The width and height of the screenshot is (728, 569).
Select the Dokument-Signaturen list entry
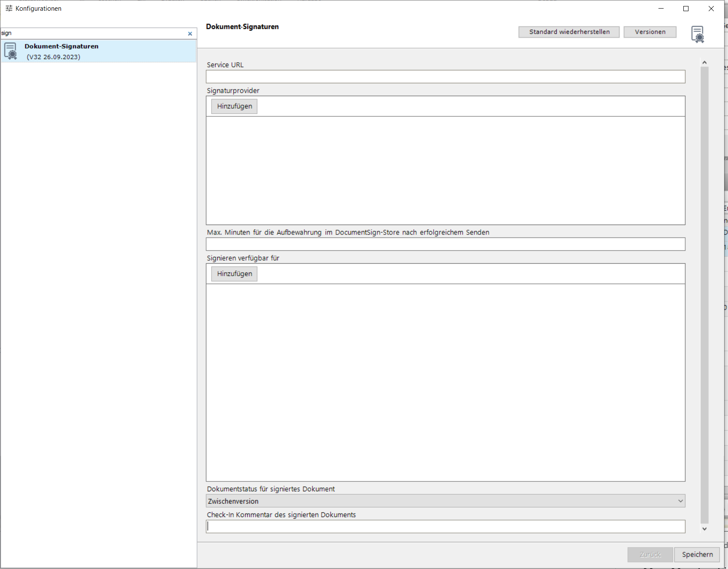pyautogui.click(x=99, y=51)
